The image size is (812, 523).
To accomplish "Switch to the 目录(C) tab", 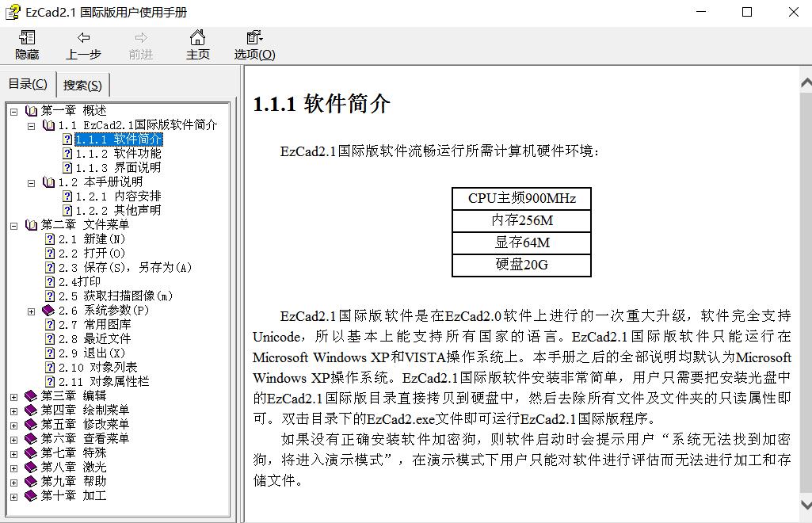I will click(28, 84).
